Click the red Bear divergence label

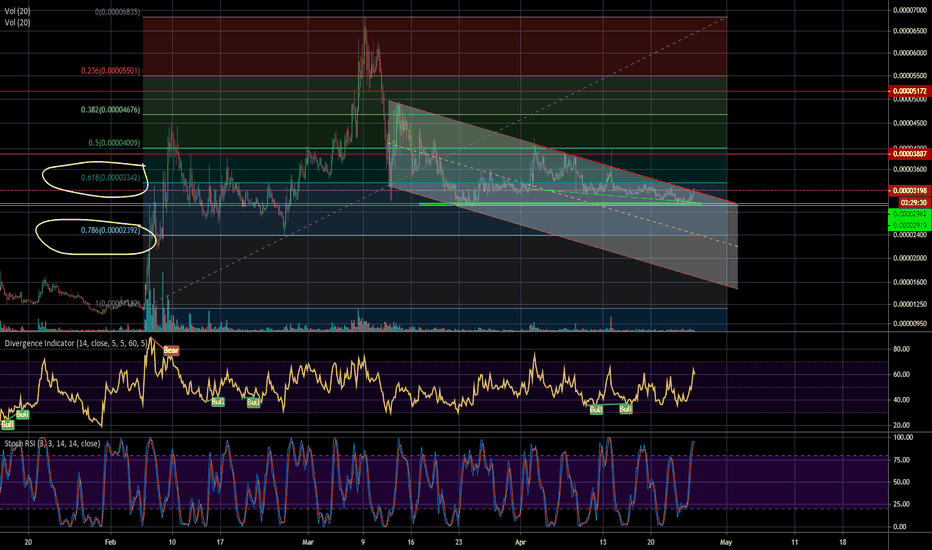point(171,351)
